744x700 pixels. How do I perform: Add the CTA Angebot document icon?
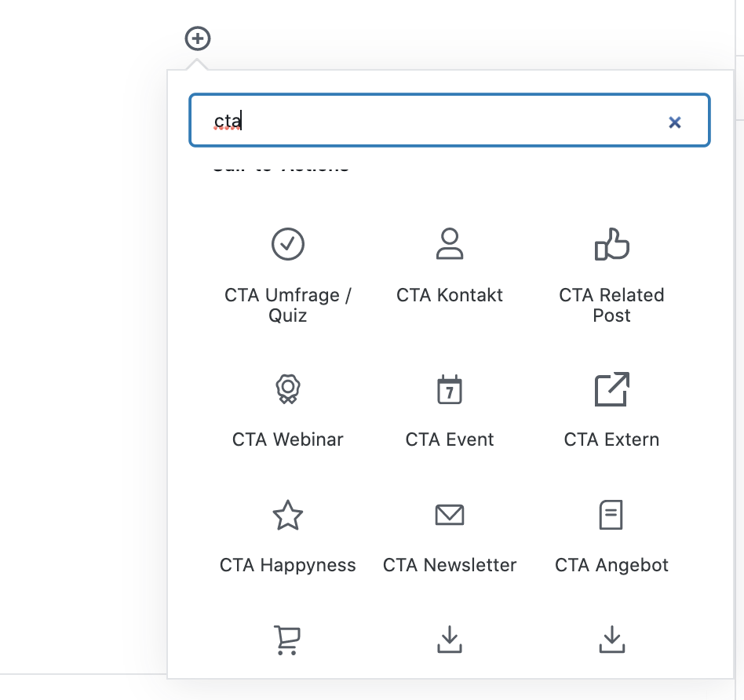click(611, 516)
